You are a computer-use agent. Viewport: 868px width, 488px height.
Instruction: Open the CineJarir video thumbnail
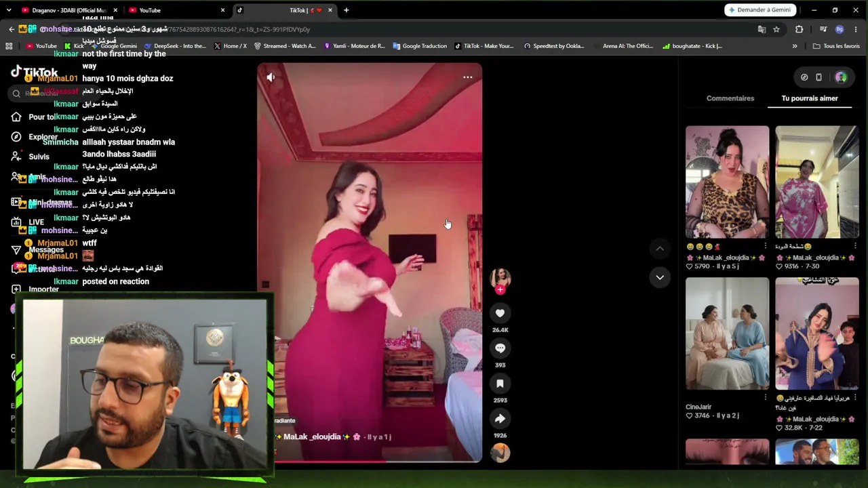[x=727, y=333]
